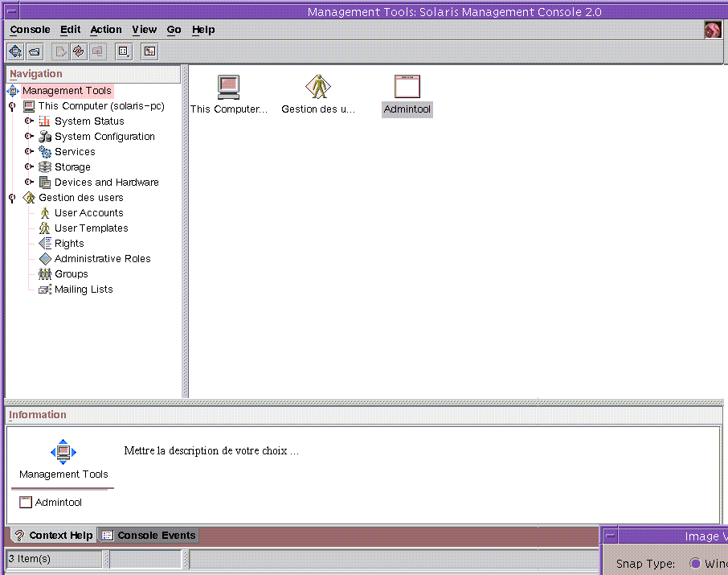Image resolution: width=728 pixels, height=575 pixels.
Task: Click the Services gears icon
Action: (44, 151)
